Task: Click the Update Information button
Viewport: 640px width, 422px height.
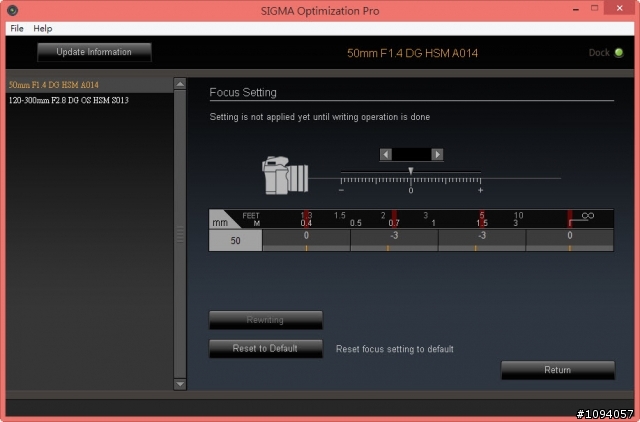Action: coord(94,52)
